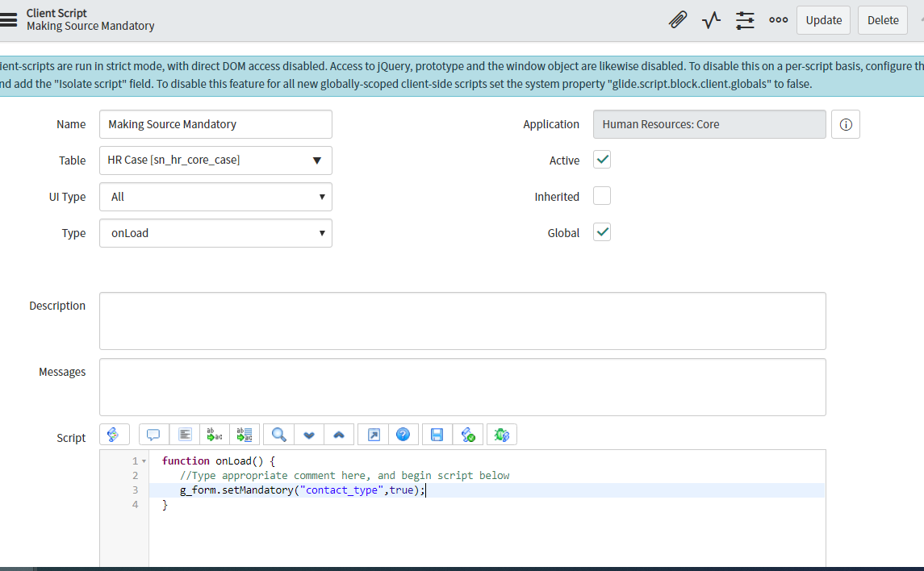The image size is (924, 571).
Task: Click the Name input field
Action: tap(215, 124)
